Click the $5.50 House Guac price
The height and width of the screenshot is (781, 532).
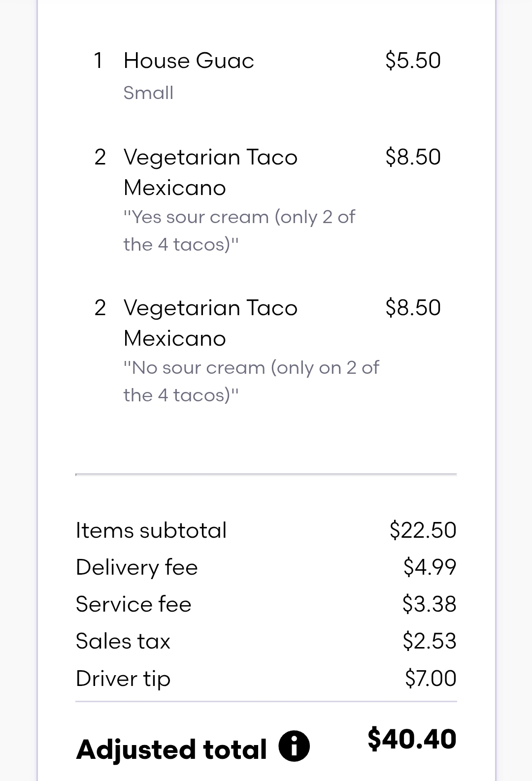point(413,61)
